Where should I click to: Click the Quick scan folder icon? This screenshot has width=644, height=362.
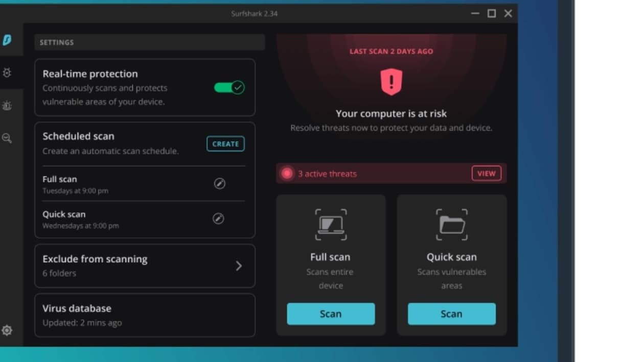[x=452, y=224]
